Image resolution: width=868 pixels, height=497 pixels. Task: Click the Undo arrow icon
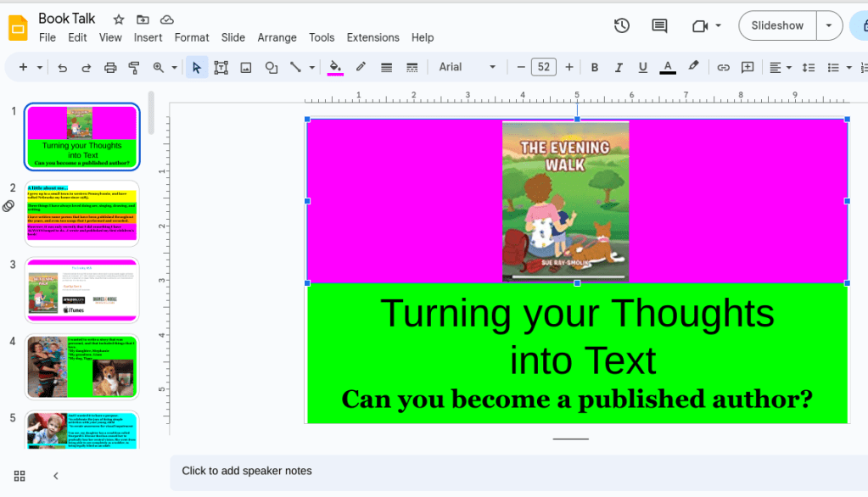[x=62, y=68]
